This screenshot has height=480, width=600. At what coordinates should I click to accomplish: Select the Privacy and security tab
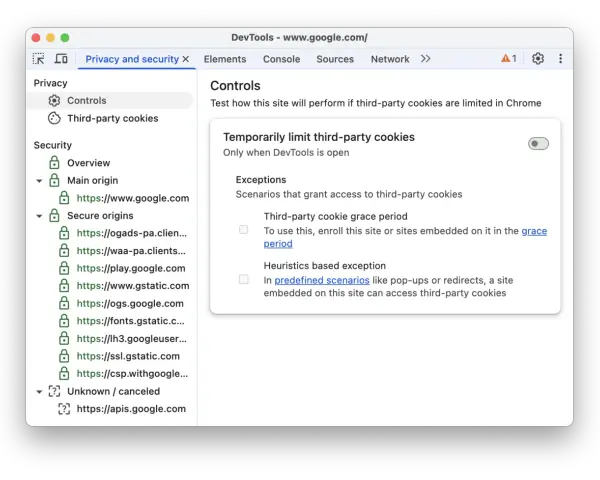(x=132, y=59)
